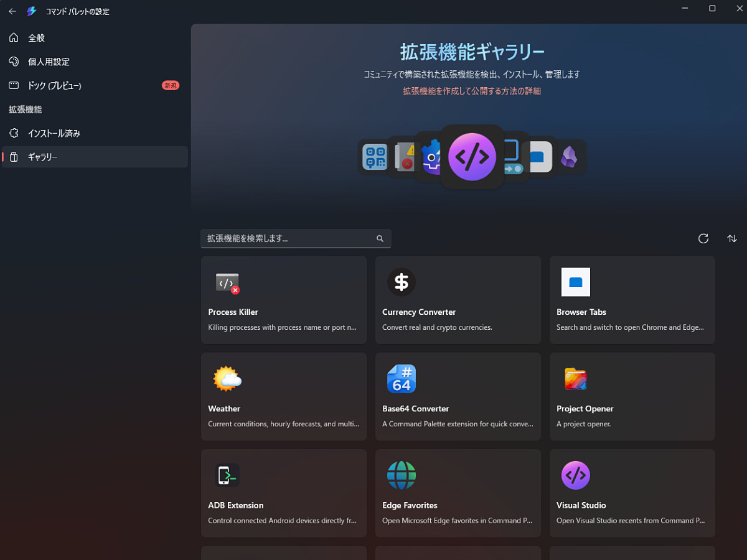Open the Browser Tabs extension title
747x560 pixels.
(x=581, y=312)
